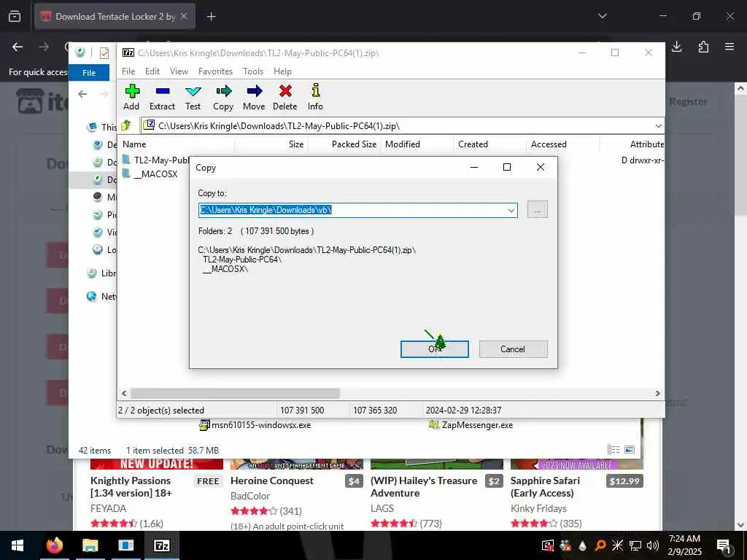
Task: Select ZapMessenger.exe file in Explorer
Action: (471, 425)
